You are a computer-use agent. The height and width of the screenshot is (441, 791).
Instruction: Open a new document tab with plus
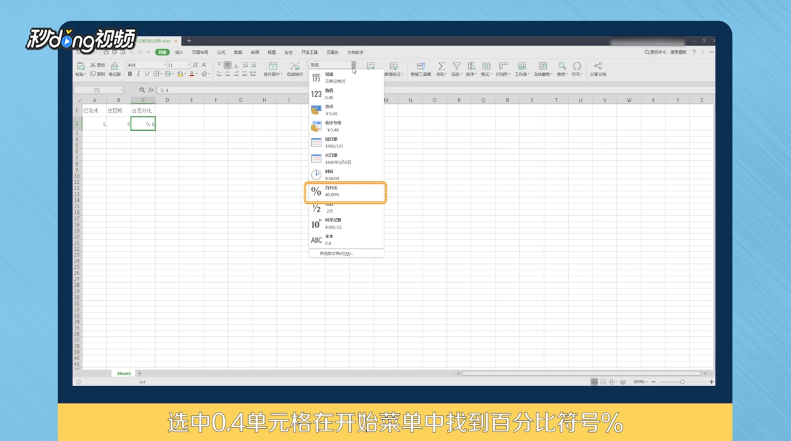189,41
